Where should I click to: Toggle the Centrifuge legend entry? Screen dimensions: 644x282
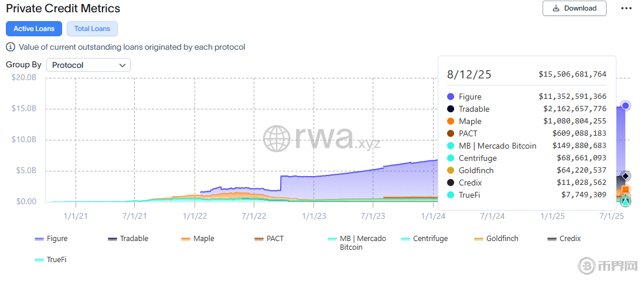(424, 239)
